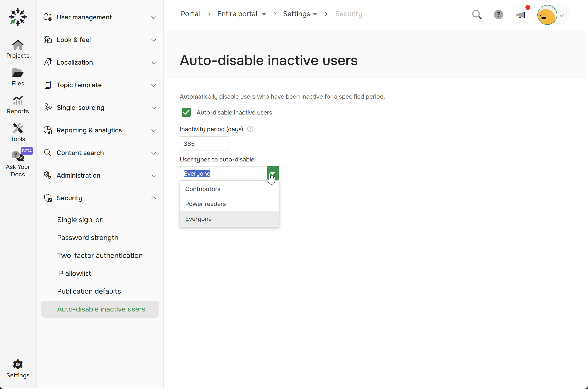This screenshot has width=588, height=389.
Task: Click the inactivity period days input field
Action: point(204,144)
